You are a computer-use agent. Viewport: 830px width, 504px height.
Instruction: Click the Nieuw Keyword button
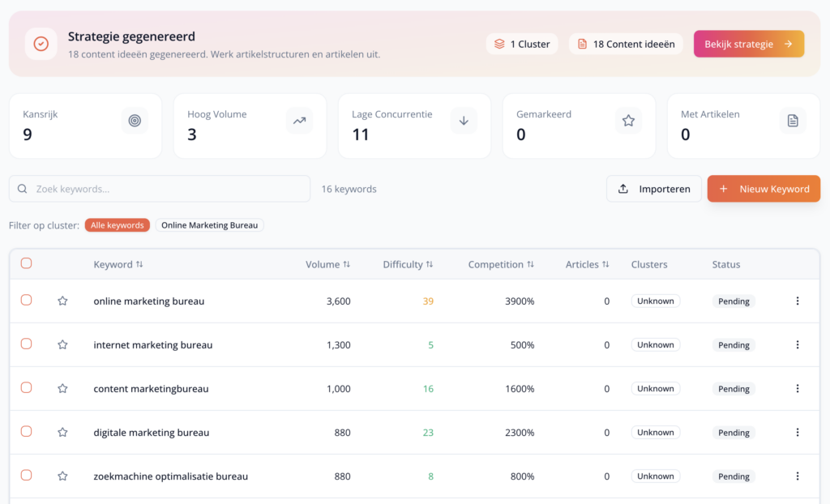tap(764, 189)
